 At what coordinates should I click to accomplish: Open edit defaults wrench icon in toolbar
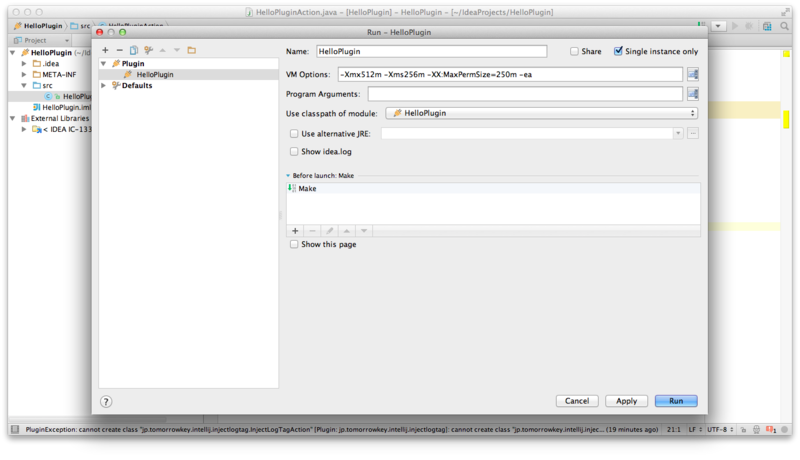[x=148, y=50]
